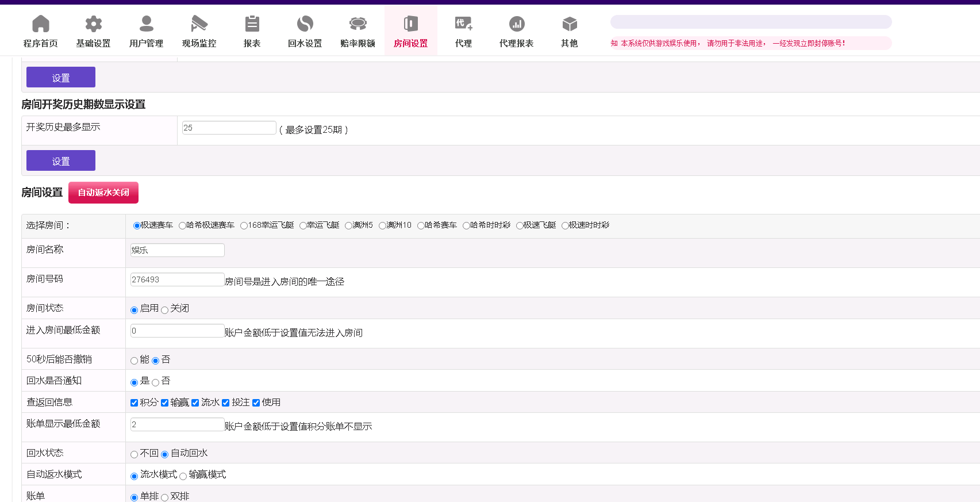
Task: Click the 其他 box icon
Action: [x=569, y=24]
